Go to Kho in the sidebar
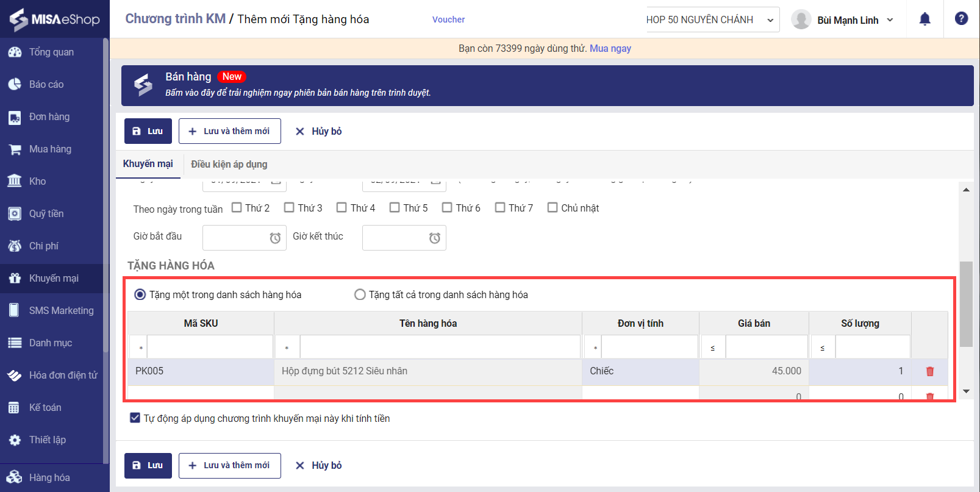This screenshot has height=492, width=980. click(x=37, y=181)
